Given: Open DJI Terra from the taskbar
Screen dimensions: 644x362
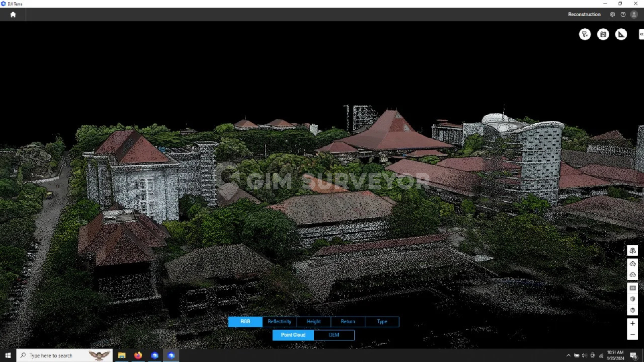Looking at the screenshot, I should tap(171, 355).
